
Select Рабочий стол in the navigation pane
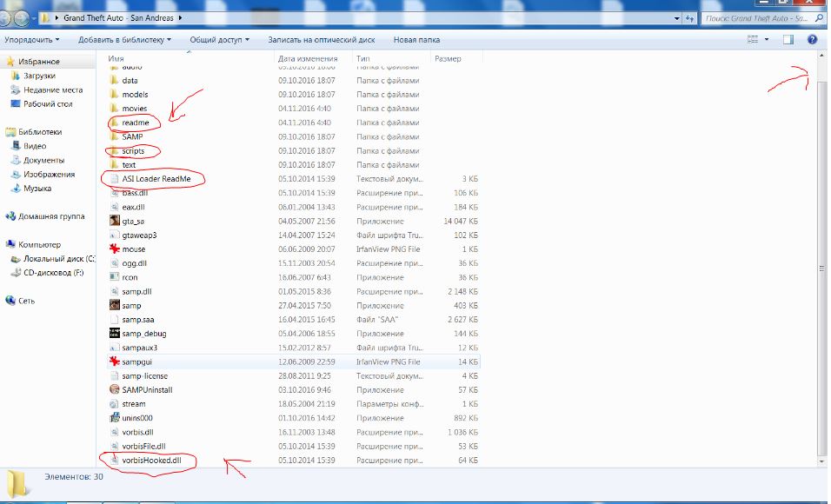pyautogui.click(x=48, y=104)
